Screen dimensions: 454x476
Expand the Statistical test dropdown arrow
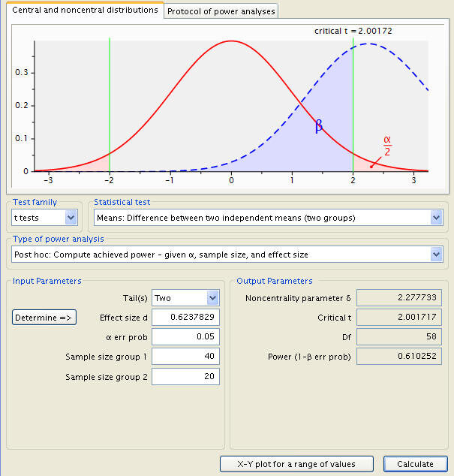(x=437, y=218)
